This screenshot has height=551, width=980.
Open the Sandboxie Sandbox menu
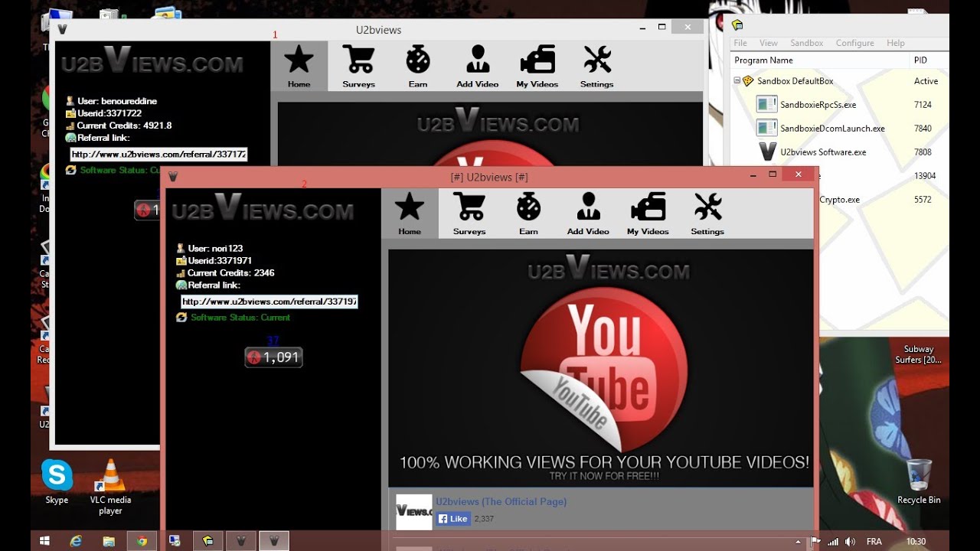pos(807,43)
